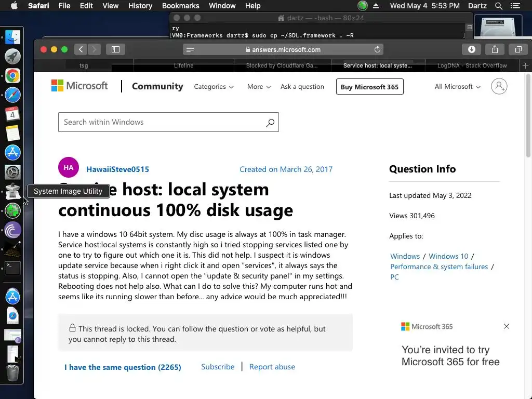Click the HA user avatar
This screenshot has width=532, height=399.
click(x=68, y=167)
